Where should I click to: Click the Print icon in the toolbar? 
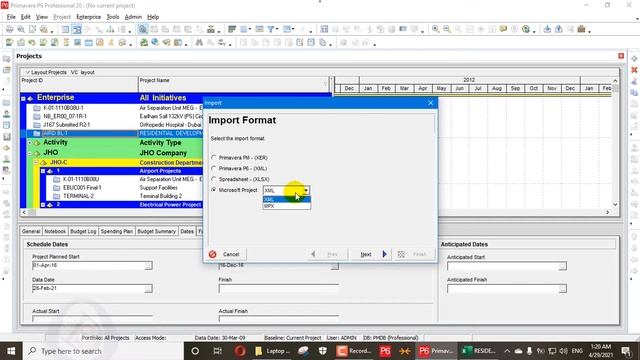pyautogui.click(x=9, y=29)
